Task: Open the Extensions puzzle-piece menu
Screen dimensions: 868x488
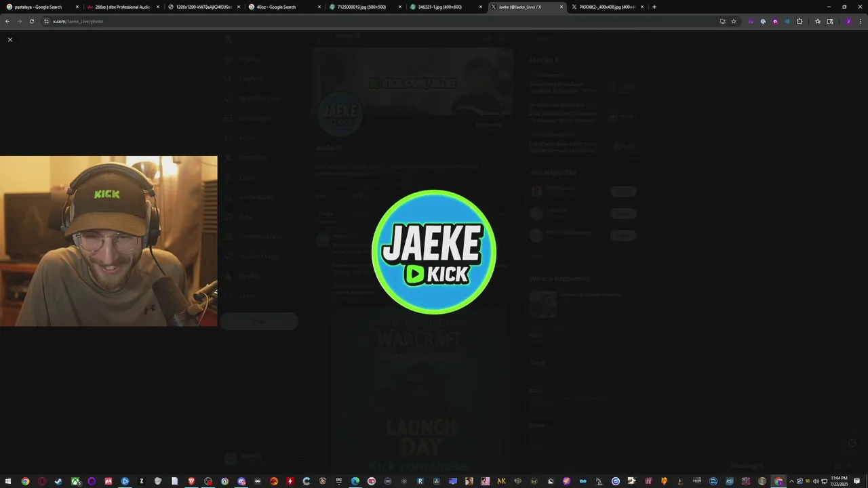Action: [800, 21]
